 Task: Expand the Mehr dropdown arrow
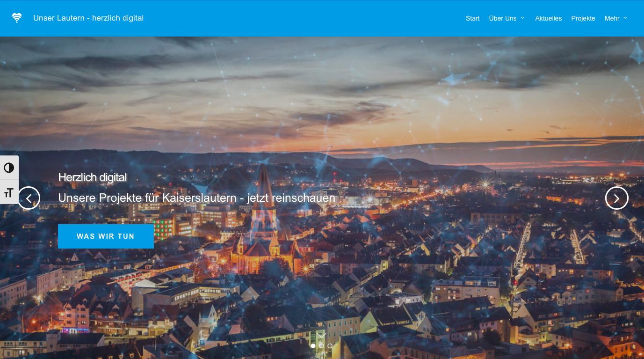click(625, 18)
